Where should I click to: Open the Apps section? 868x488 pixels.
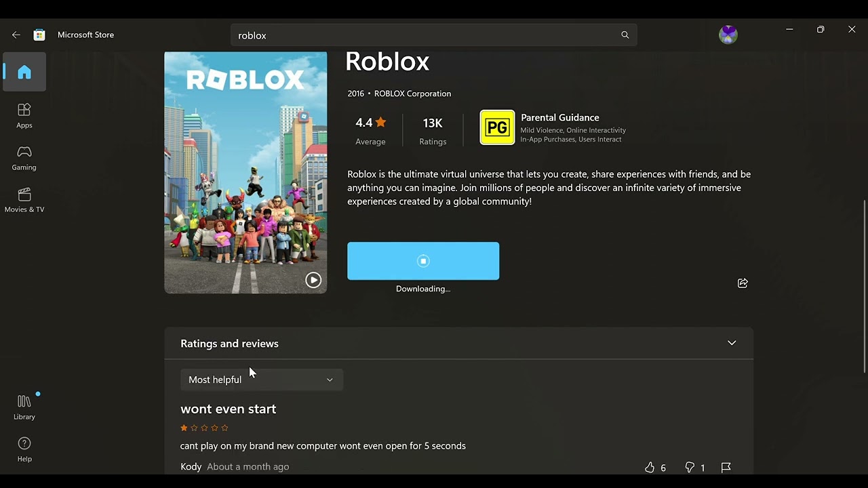24,116
